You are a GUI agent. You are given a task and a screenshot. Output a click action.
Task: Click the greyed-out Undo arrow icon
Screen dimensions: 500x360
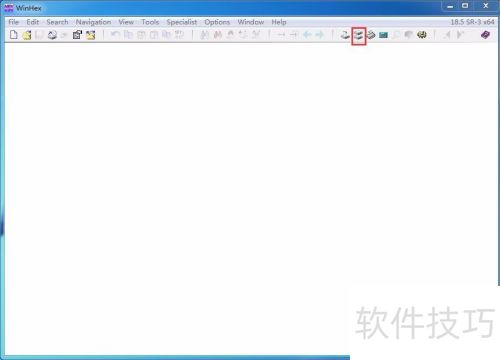[x=115, y=35]
